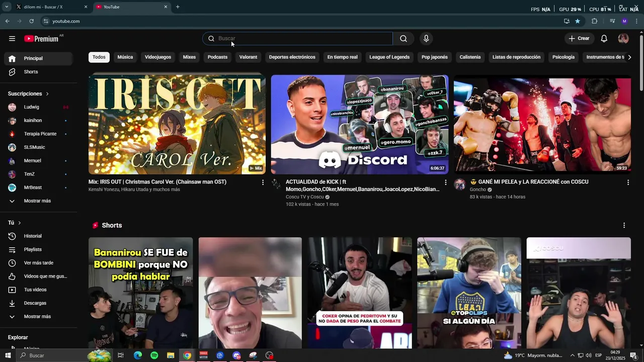Open options for ACTUALIDAD de KICK video
Viewport: 644px width, 362px height.
coord(445,183)
